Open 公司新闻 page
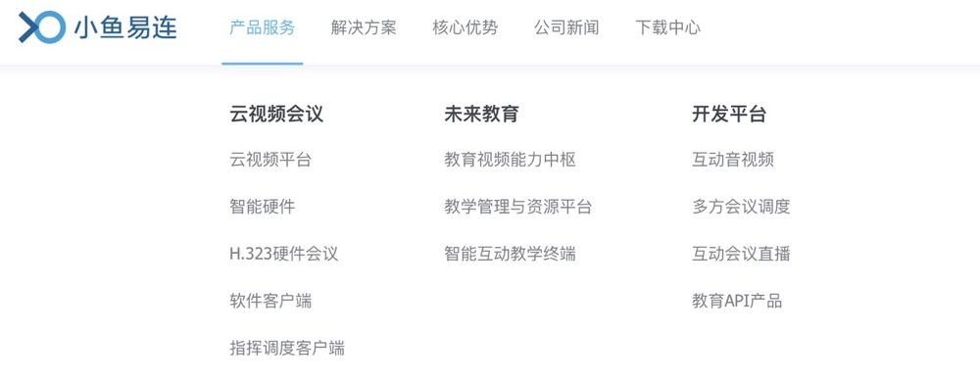This screenshot has width=980, height=382. 566,27
